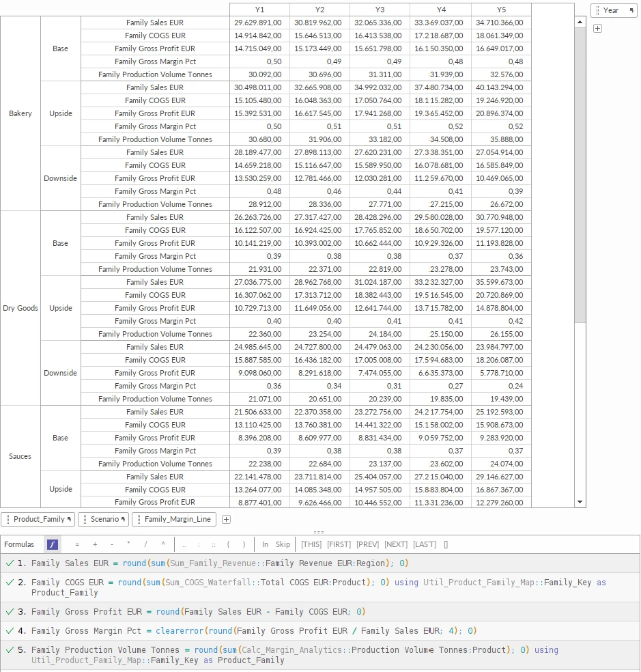Click the vertical scrollbar thumb
Viewport: 641px width, 672px height.
[580, 175]
